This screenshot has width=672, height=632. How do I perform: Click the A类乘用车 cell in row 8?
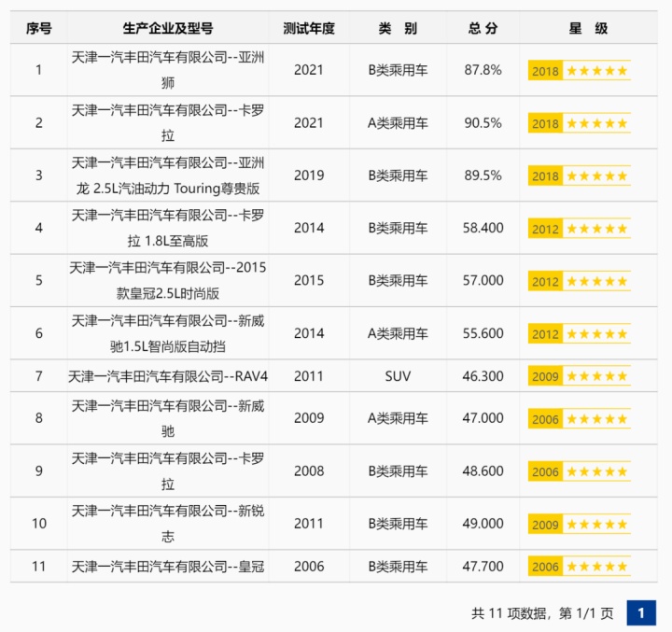pyautogui.click(x=398, y=417)
